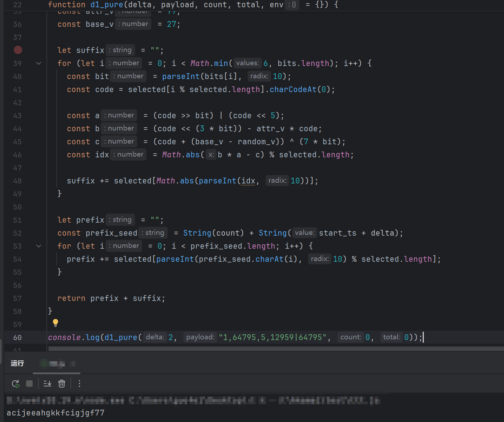Click the base_v constant on line 36
The image size is (504, 422).
coord(100,24)
